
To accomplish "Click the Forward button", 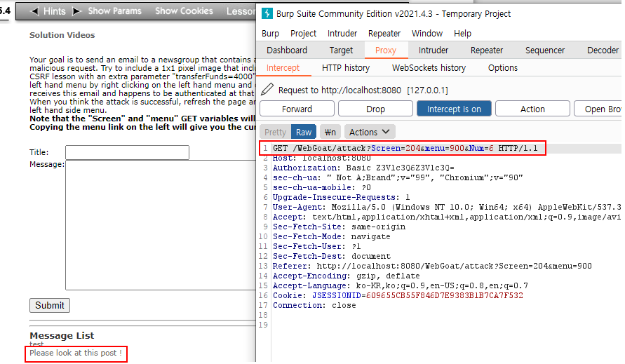I will pos(297,109).
